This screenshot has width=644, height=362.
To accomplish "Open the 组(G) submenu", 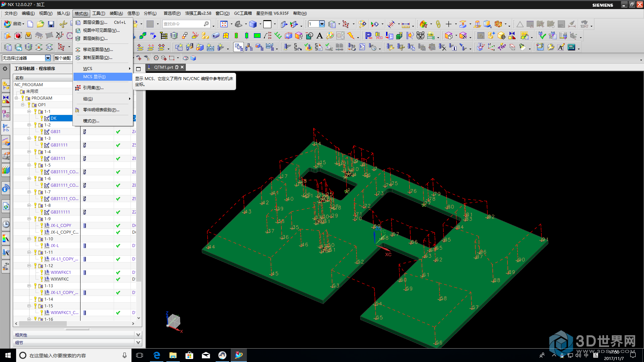I will pyautogui.click(x=103, y=99).
